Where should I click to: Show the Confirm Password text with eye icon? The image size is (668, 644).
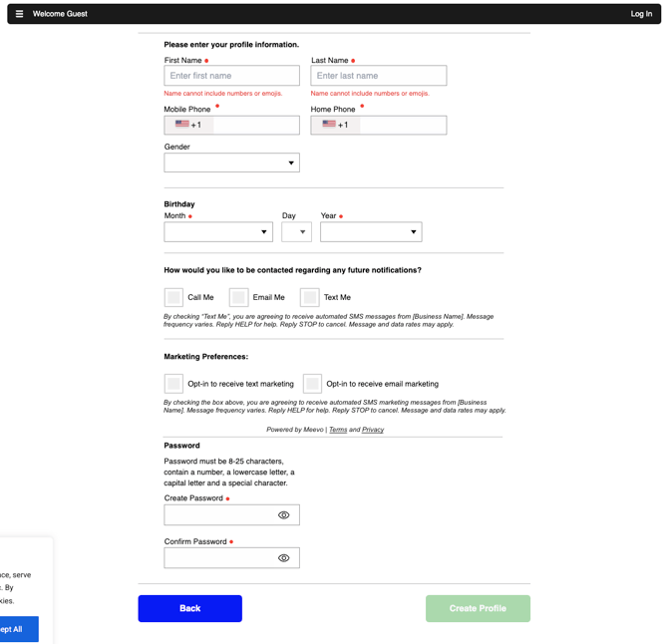pos(284,558)
